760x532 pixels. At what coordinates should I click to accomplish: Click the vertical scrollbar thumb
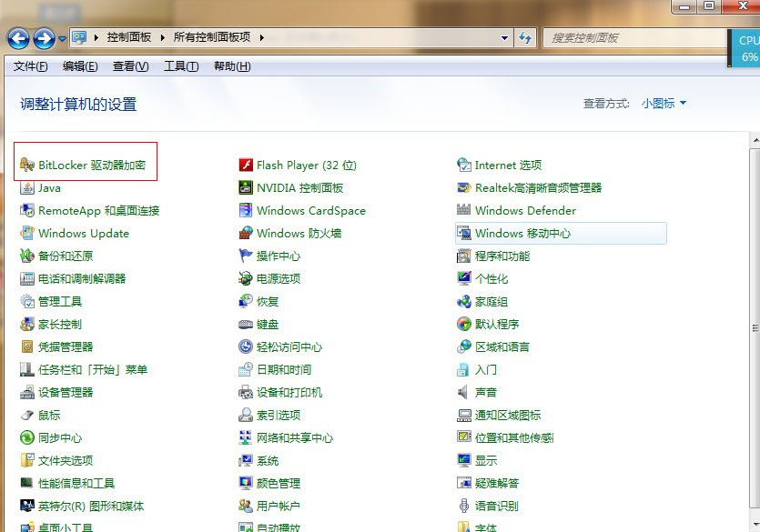pyautogui.click(x=755, y=328)
